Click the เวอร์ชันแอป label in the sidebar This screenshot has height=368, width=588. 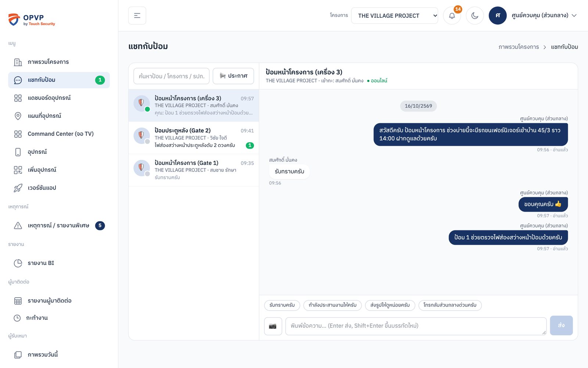pyautogui.click(x=42, y=188)
